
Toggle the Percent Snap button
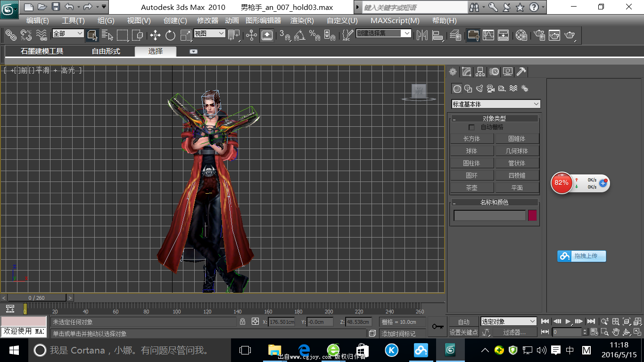tap(314, 35)
